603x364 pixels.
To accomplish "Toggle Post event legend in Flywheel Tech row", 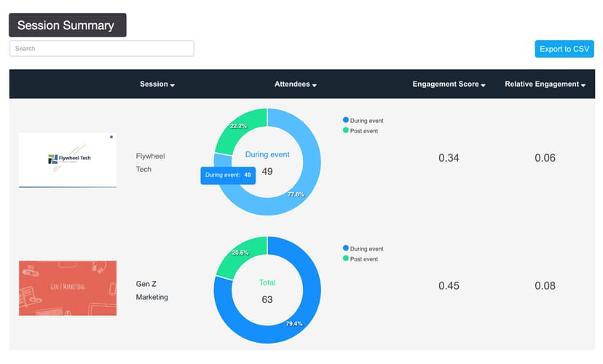I will [x=360, y=131].
